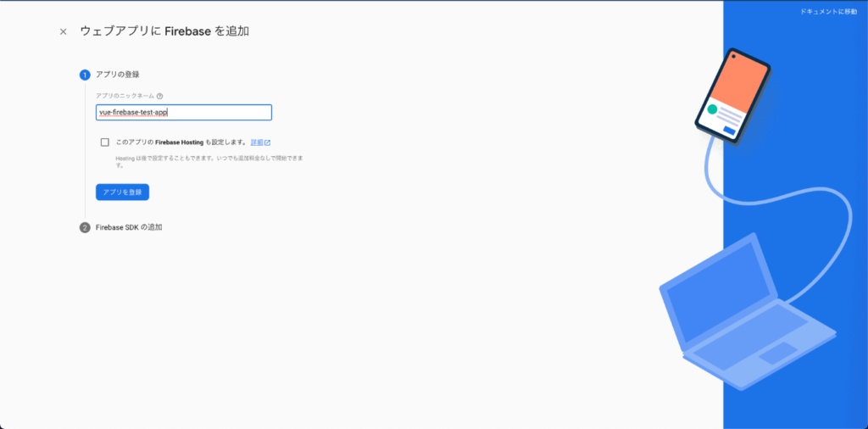Focus the app nickname input field

pyautogui.click(x=184, y=113)
